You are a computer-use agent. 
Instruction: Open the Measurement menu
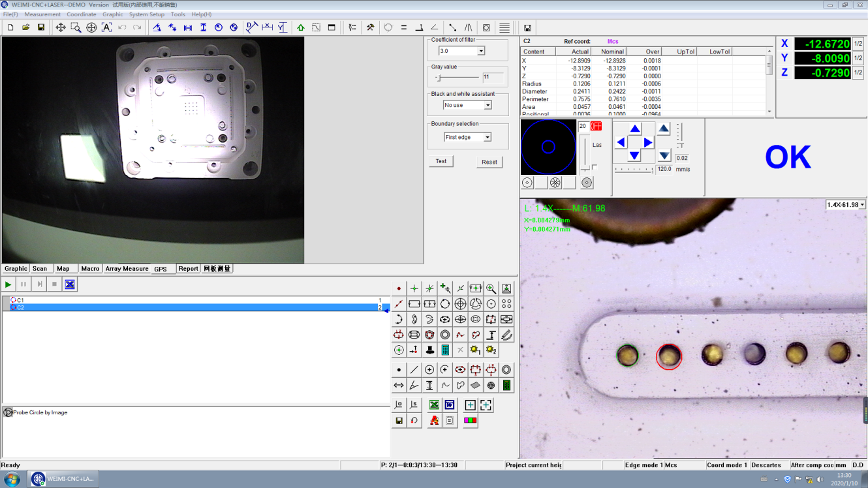coord(42,14)
